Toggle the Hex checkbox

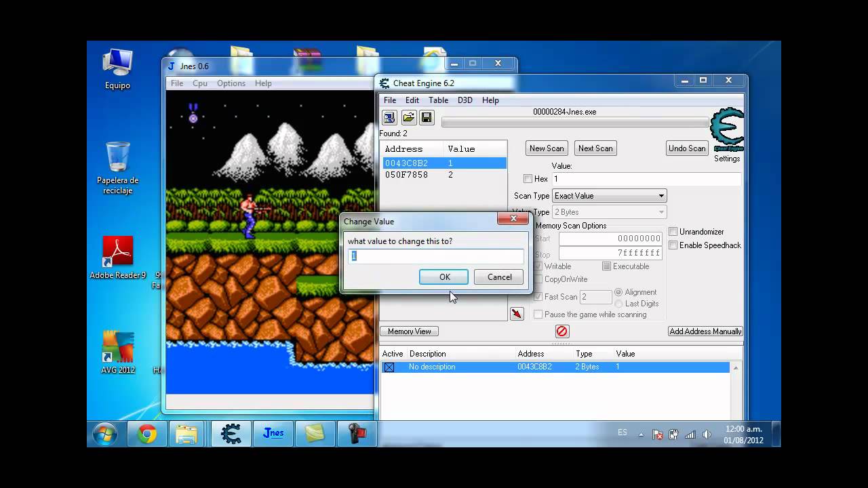pyautogui.click(x=528, y=179)
